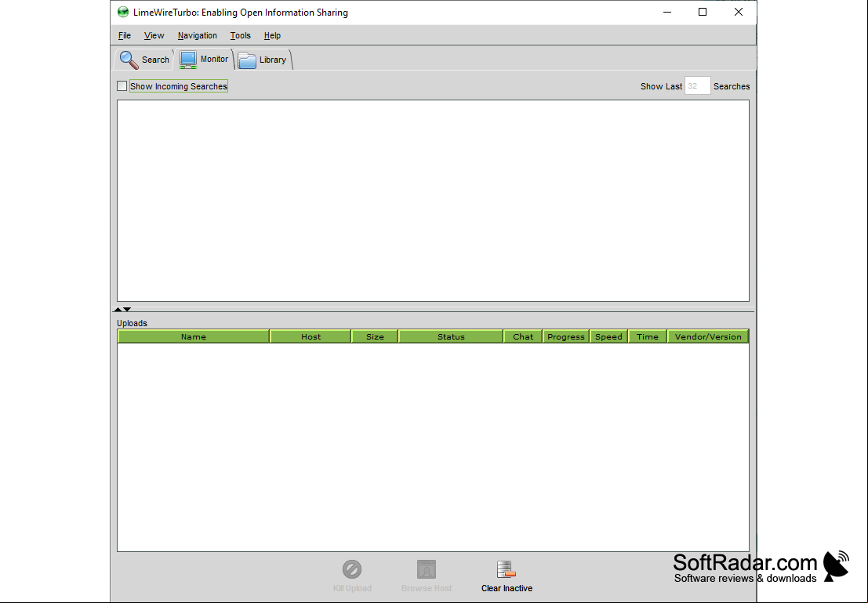Sort uploads by Name column
This screenshot has width=868, height=603.
193,336
